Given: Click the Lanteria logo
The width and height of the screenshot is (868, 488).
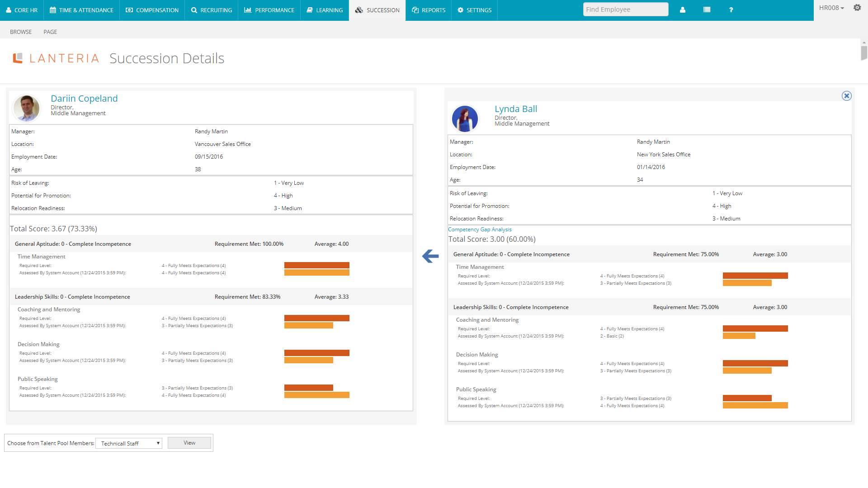Looking at the screenshot, I should (56, 58).
